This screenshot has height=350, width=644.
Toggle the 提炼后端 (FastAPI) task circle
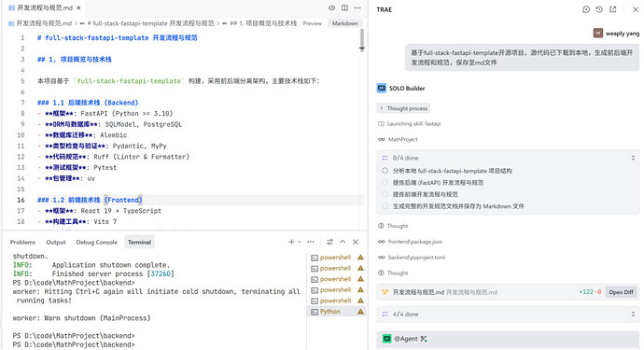point(385,182)
